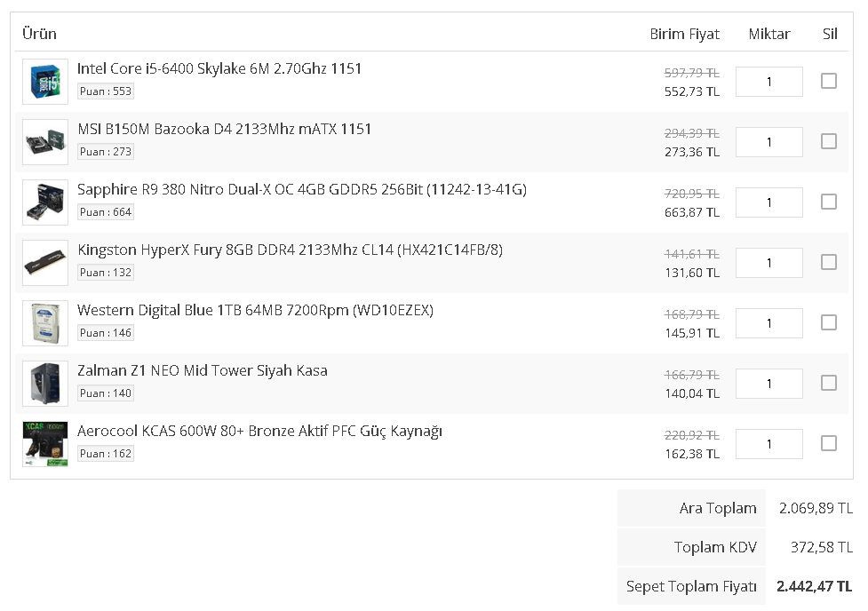Open the Sapphire R9 380 Nitro Dual-X product link
868x611 pixels.
click(302, 189)
